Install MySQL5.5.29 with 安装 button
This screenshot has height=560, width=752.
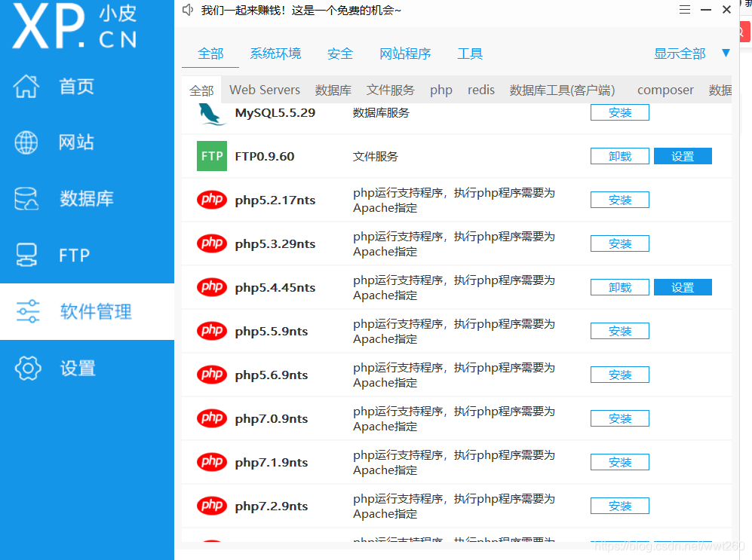(620, 112)
